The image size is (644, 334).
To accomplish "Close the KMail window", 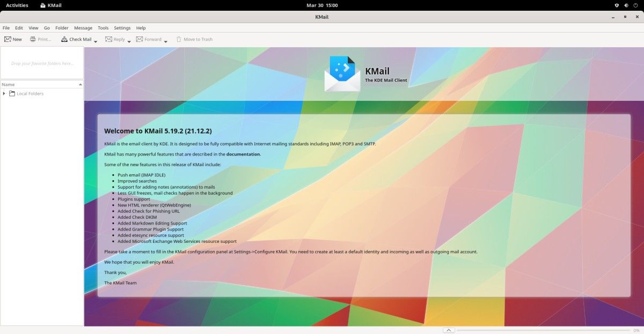I will pyautogui.click(x=636, y=17).
